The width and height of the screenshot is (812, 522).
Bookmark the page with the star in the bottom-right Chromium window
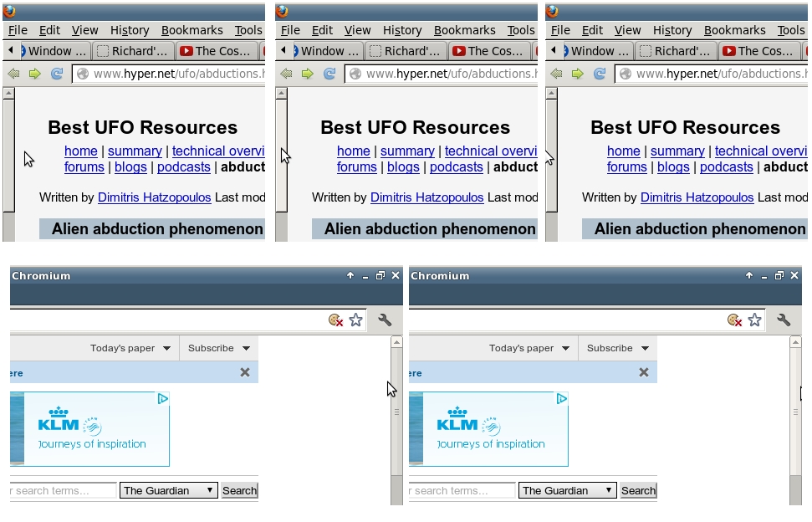(x=754, y=320)
